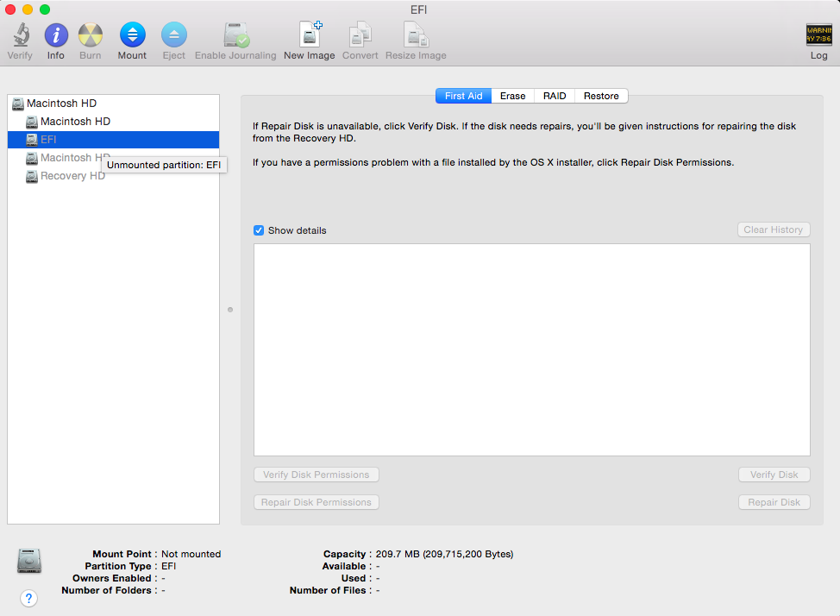Click the 'Unmounted partition: EFI' tooltip
The width and height of the screenshot is (840, 616).
pyautogui.click(x=164, y=165)
